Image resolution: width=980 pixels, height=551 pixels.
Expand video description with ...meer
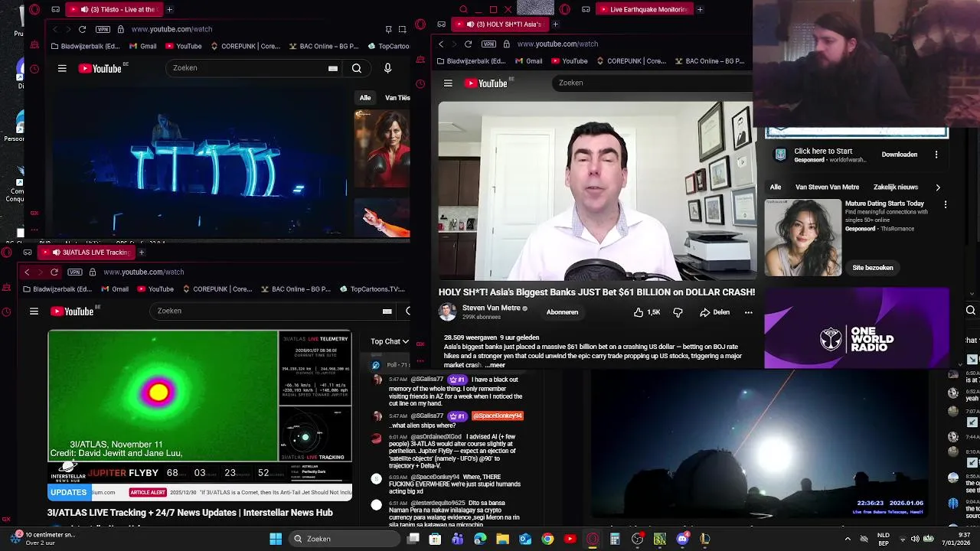click(x=495, y=365)
